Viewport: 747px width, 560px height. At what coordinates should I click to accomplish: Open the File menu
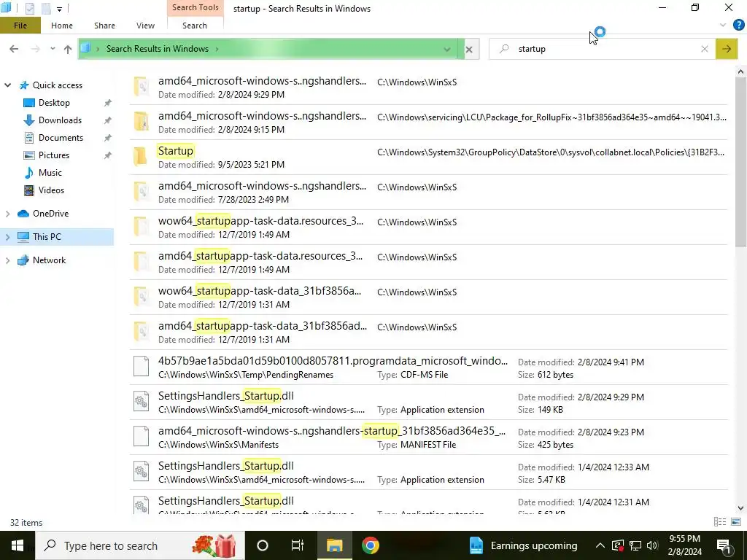20,26
